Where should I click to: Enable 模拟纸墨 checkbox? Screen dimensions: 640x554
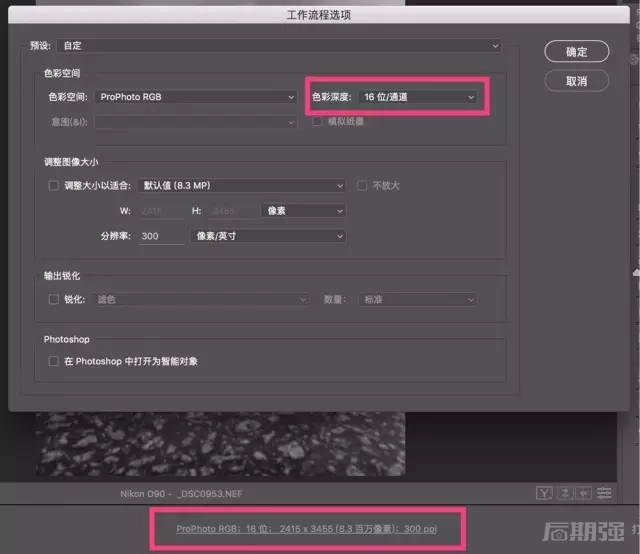point(317,121)
